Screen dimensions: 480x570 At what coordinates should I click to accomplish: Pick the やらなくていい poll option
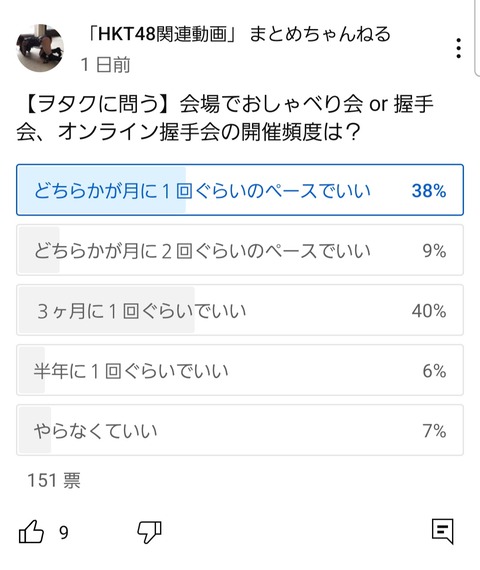(240, 430)
